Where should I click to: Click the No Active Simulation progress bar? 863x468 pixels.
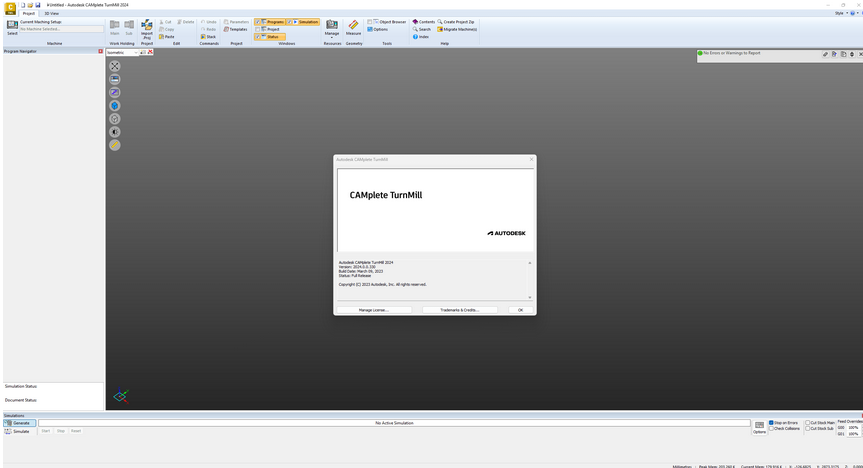(394, 423)
